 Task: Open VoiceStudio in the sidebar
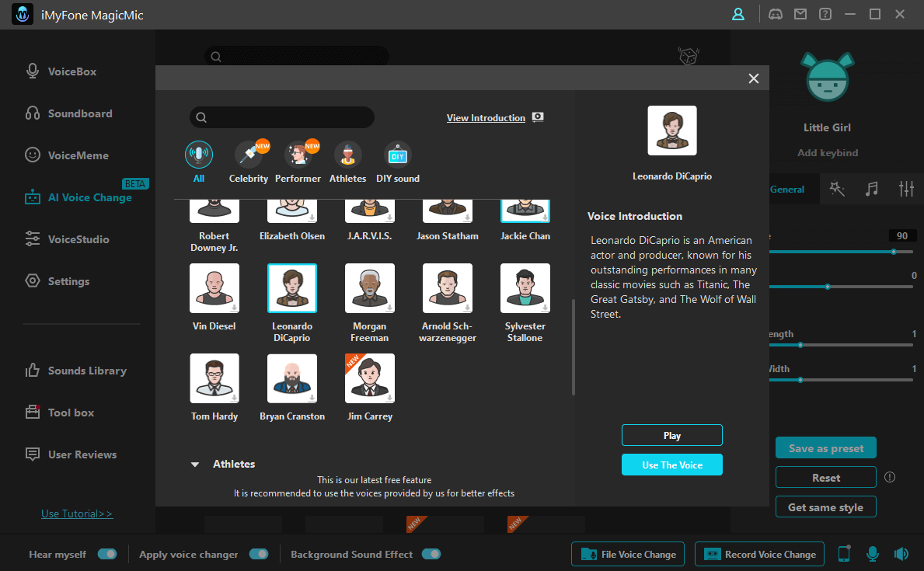(67, 239)
